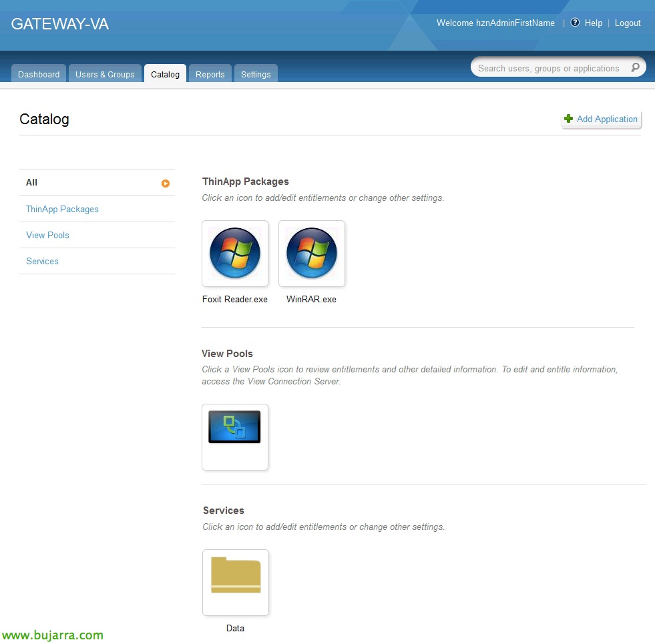Click the Help question mark icon
Image resolution: width=655 pixels, height=644 pixels.
(575, 23)
